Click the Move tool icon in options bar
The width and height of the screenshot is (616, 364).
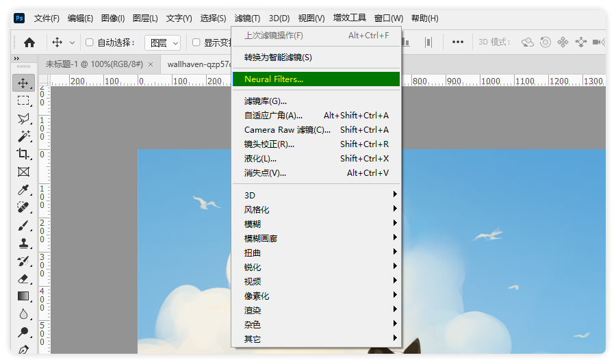[57, 42]
